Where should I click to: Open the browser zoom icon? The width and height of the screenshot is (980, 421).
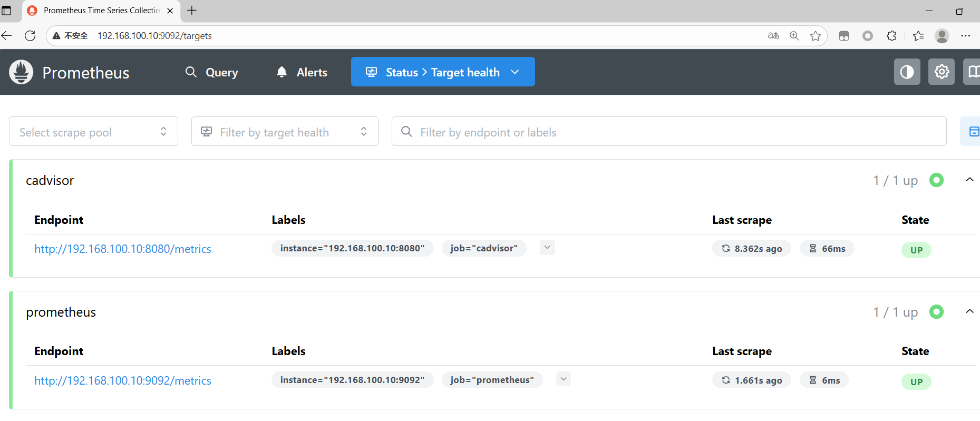(794, 36)
